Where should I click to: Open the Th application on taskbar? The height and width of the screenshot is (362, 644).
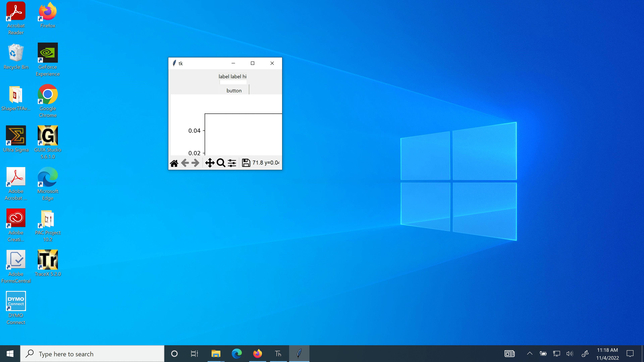pyautogui.click(x=278, y=354)
